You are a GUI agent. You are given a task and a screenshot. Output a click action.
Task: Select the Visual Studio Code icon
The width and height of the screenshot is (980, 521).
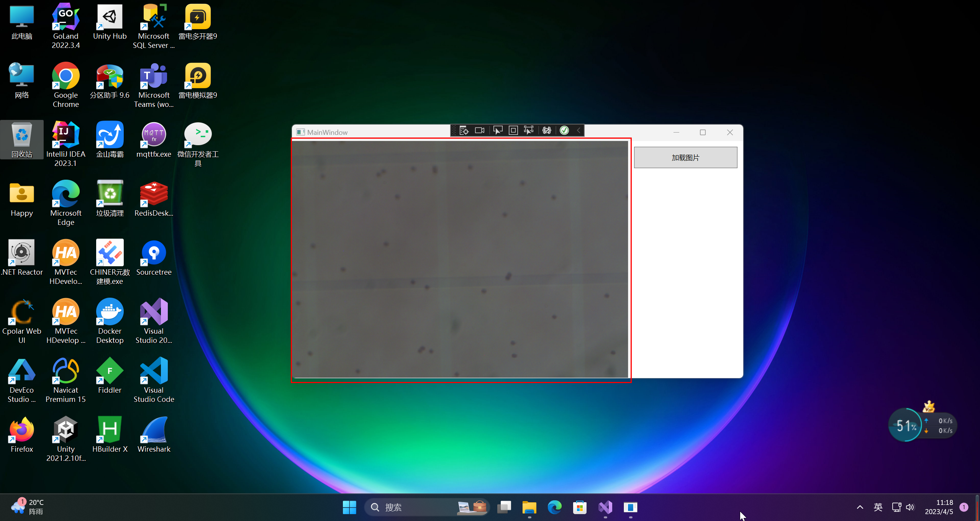click(x=154, y=380)
